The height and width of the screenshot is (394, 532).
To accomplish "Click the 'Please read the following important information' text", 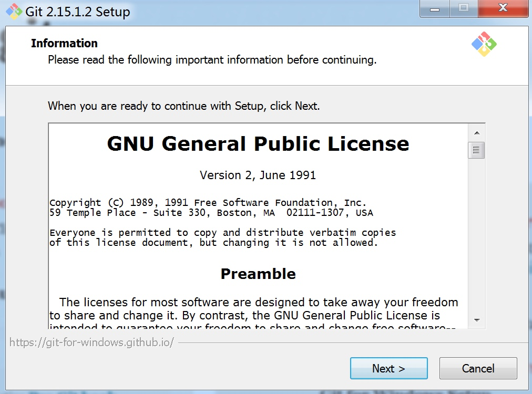I will [212, 60].
